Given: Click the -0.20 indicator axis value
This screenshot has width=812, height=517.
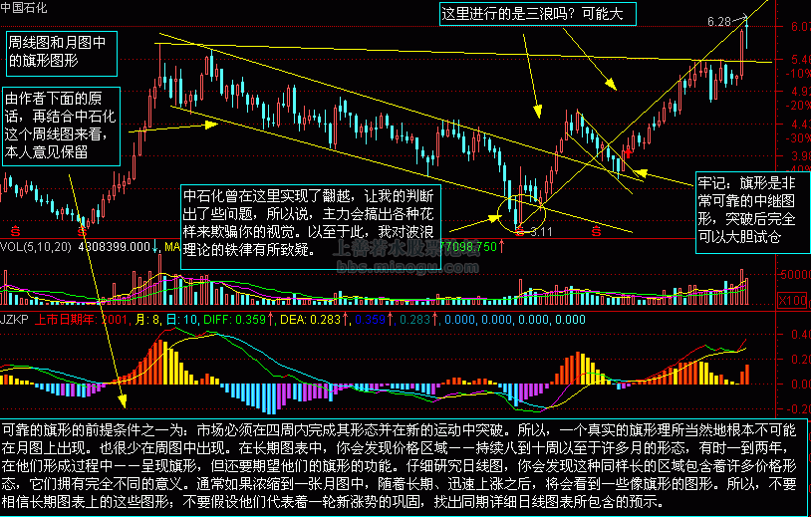Looking at the screenshot, I should [797, 408].
